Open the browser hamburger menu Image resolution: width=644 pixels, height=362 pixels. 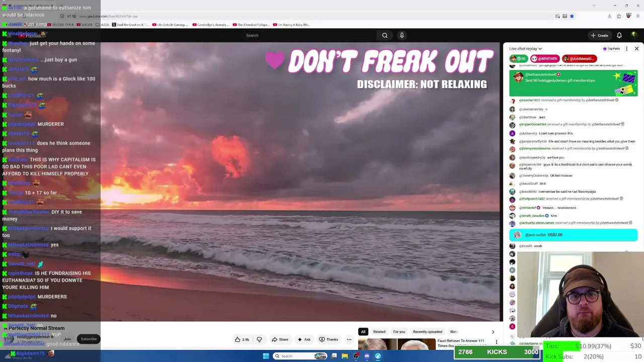click(x=637, y=16)
